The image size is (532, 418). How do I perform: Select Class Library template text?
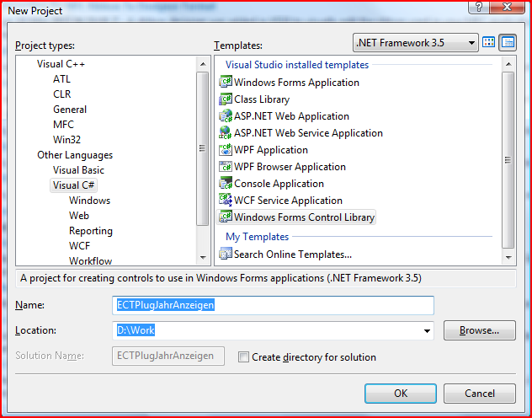pyautogui.click(x=262, y=99)
